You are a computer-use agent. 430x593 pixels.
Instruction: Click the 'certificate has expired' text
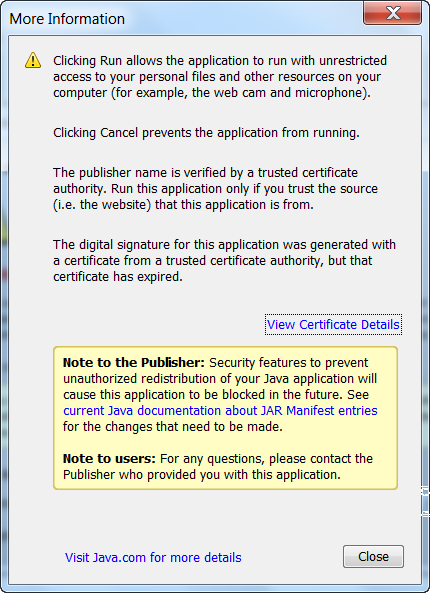[118, 277]
